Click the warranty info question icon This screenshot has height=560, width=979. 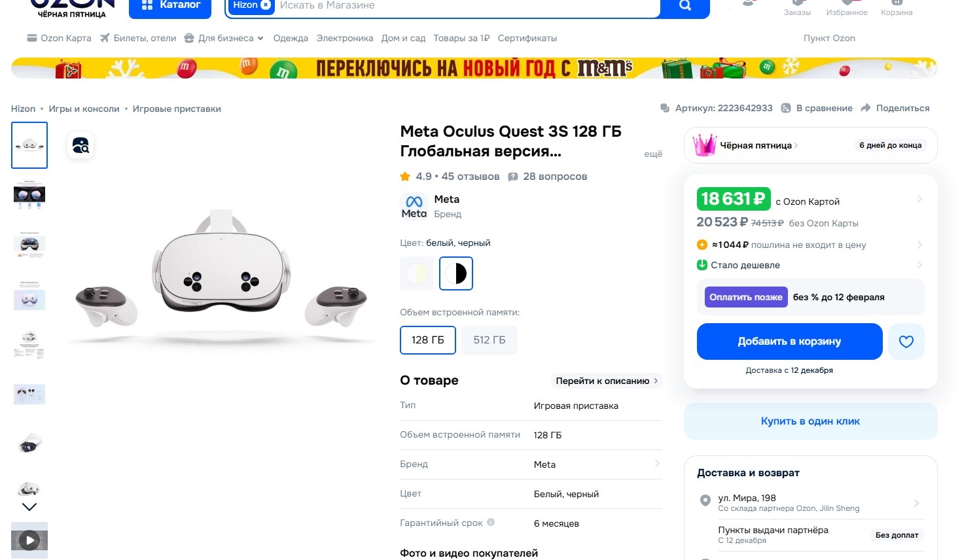coord(491,523)
